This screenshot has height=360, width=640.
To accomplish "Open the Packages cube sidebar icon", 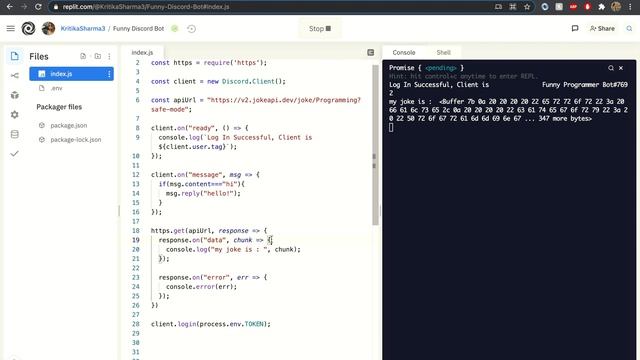I will tap(15, 95).
